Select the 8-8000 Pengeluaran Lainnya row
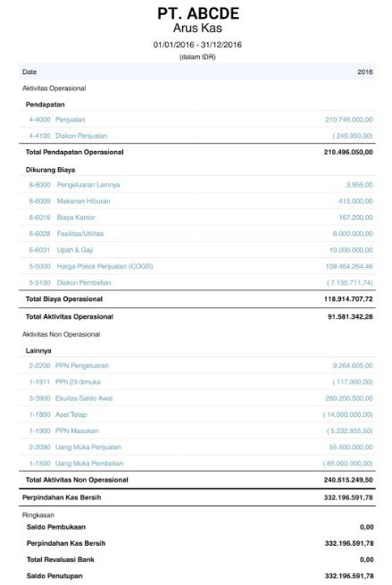Viewport: 392px width, 585px height. (197, 185)
